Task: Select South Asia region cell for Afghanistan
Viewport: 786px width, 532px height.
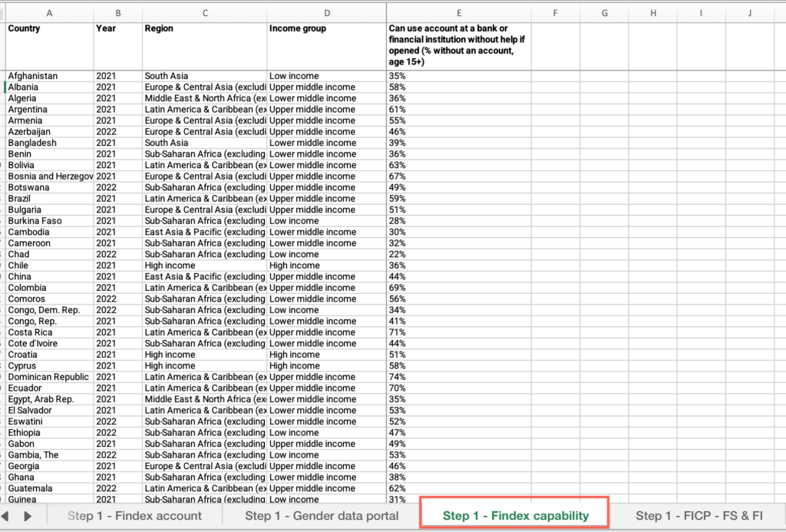Action: pyautogui.click(x=204, y=76)
